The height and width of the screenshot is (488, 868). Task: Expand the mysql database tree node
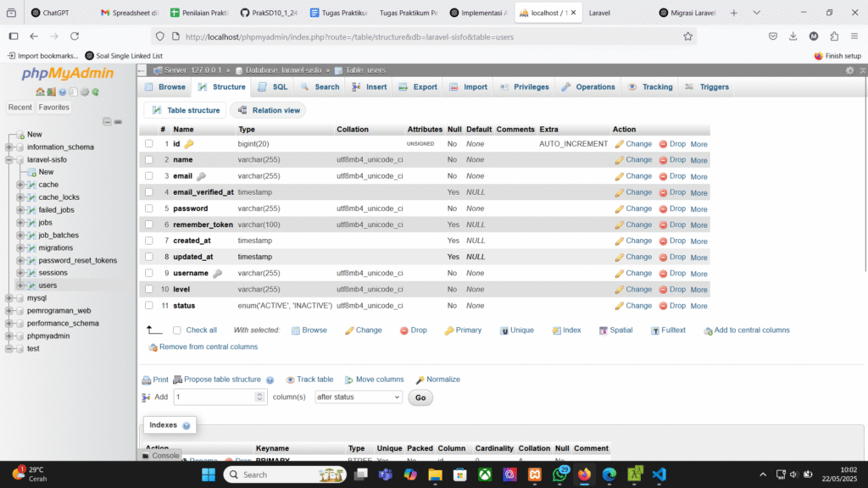pyautogui.click(x=8, y=298)
